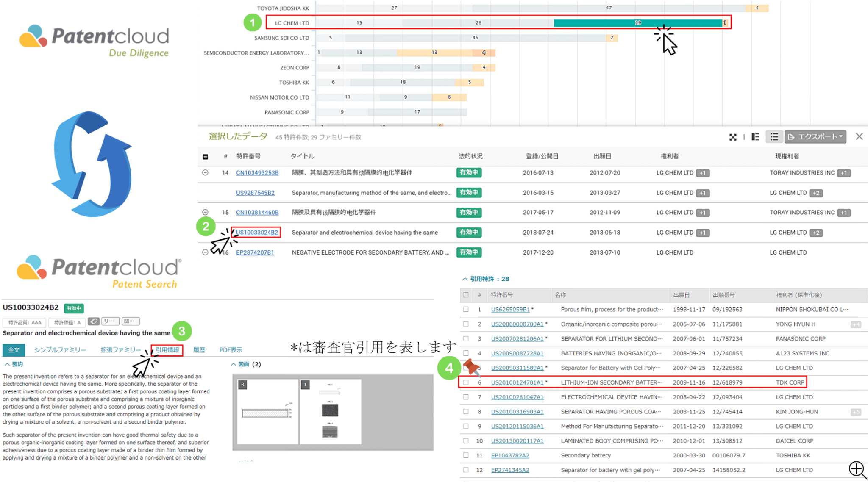Check the box for US20070281206A1
This screenshot has width=868, height=482.
[x=466, y=339]
